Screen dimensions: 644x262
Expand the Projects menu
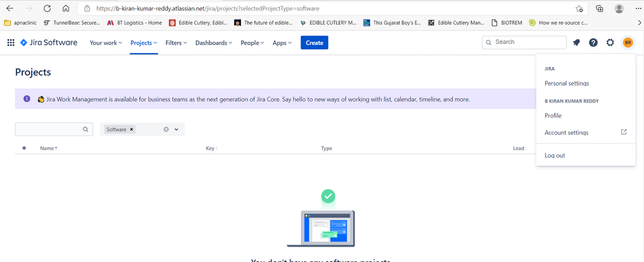point(144,43)
